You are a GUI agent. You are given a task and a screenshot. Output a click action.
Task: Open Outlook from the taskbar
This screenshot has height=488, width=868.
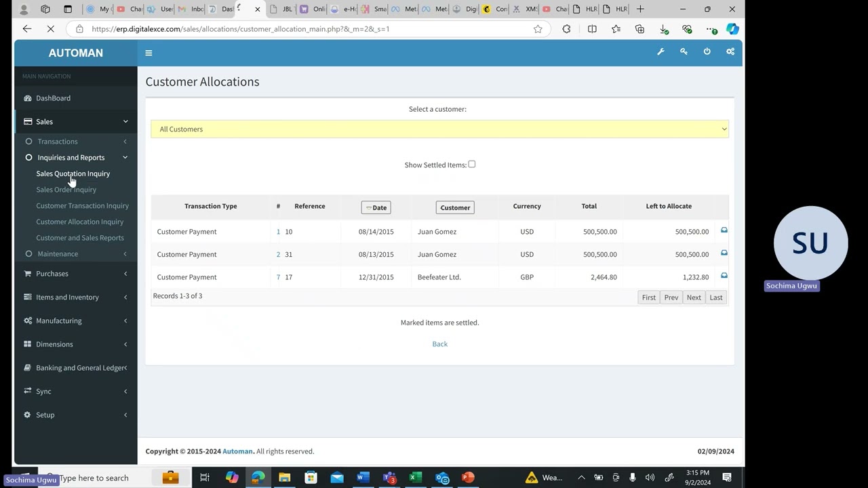442,477
